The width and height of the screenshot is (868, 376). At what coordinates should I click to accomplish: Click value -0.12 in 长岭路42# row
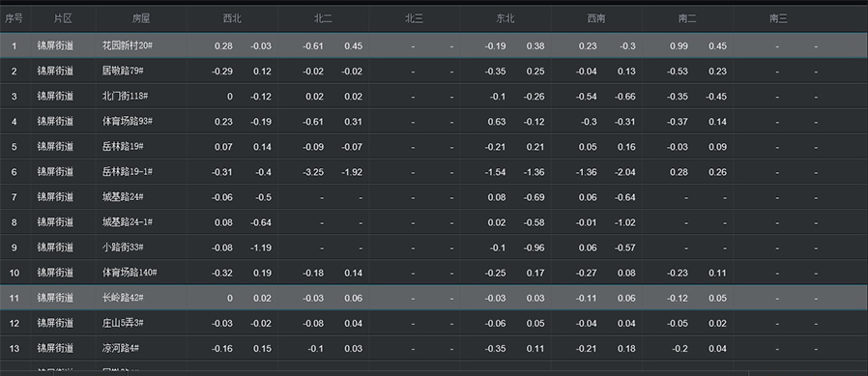[x=678, y=298]
